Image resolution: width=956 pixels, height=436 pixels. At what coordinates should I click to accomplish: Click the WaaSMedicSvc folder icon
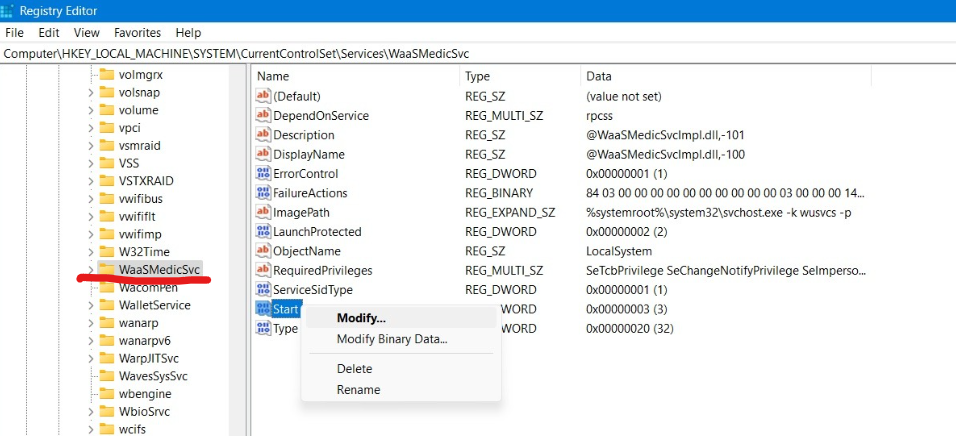(x=107, y=269)
